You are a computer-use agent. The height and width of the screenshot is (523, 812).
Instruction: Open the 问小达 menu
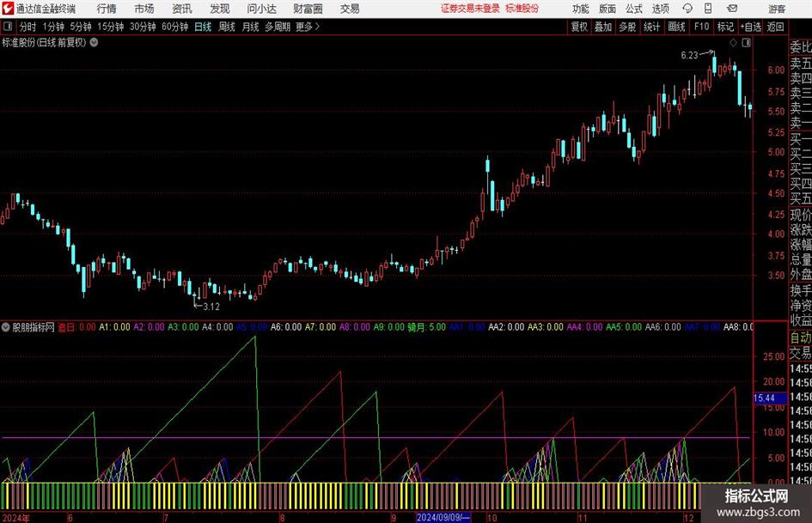261,9
